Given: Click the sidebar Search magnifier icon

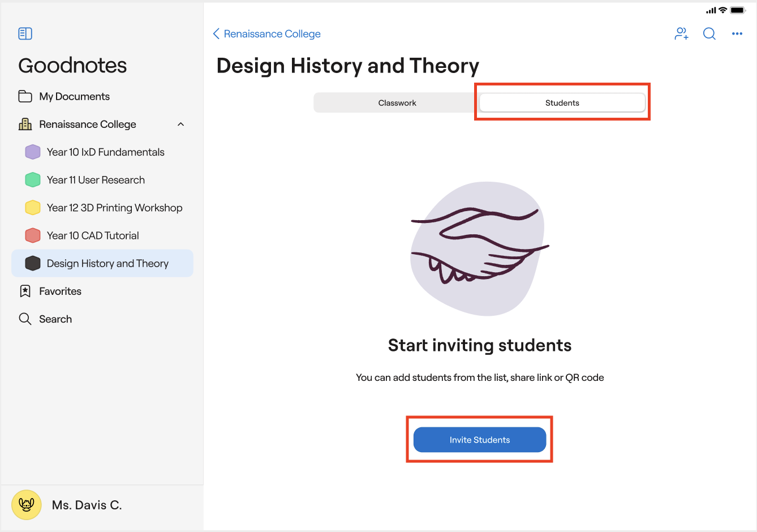Looking at the screenshot, I should (x=25, y=319).
